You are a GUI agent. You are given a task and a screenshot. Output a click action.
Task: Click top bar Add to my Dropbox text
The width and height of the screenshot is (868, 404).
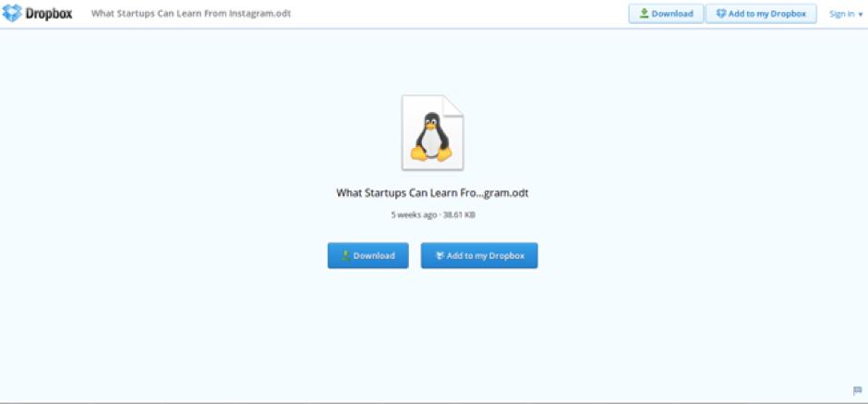(x=766, y=14)
